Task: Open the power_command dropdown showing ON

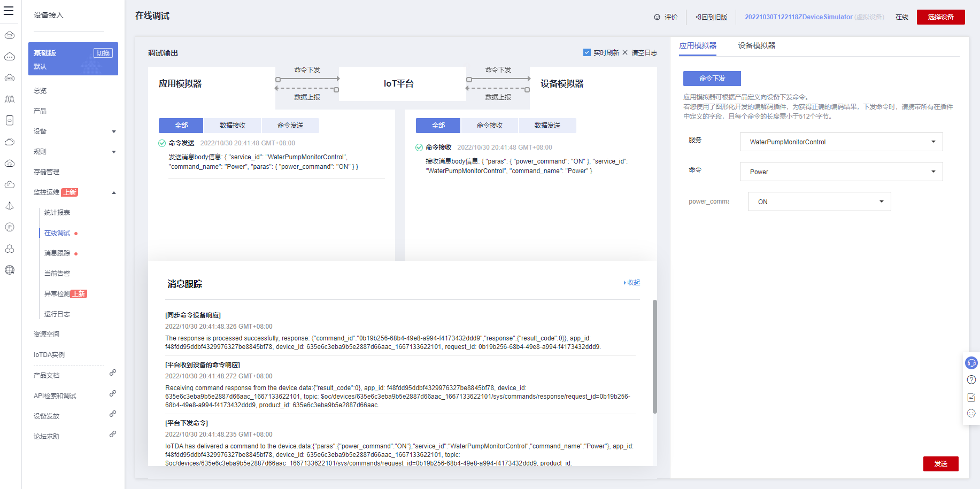Action: click(819, 201)
